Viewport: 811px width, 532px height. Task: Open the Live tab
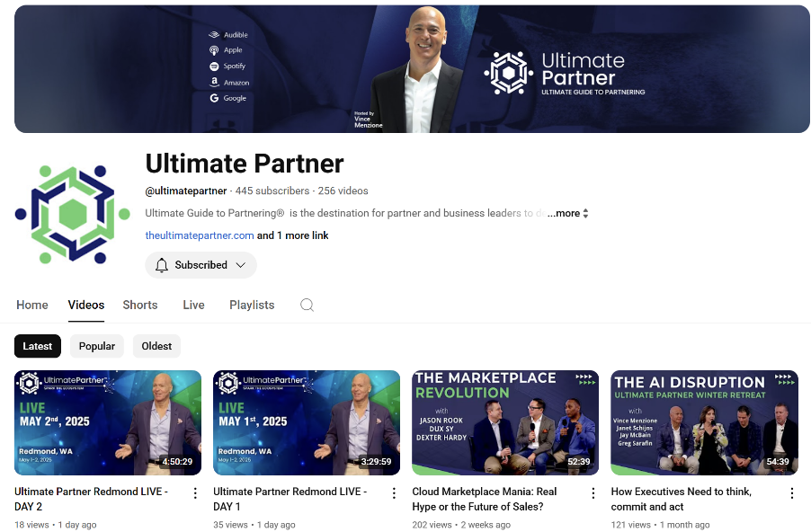(x=193, y=305)
